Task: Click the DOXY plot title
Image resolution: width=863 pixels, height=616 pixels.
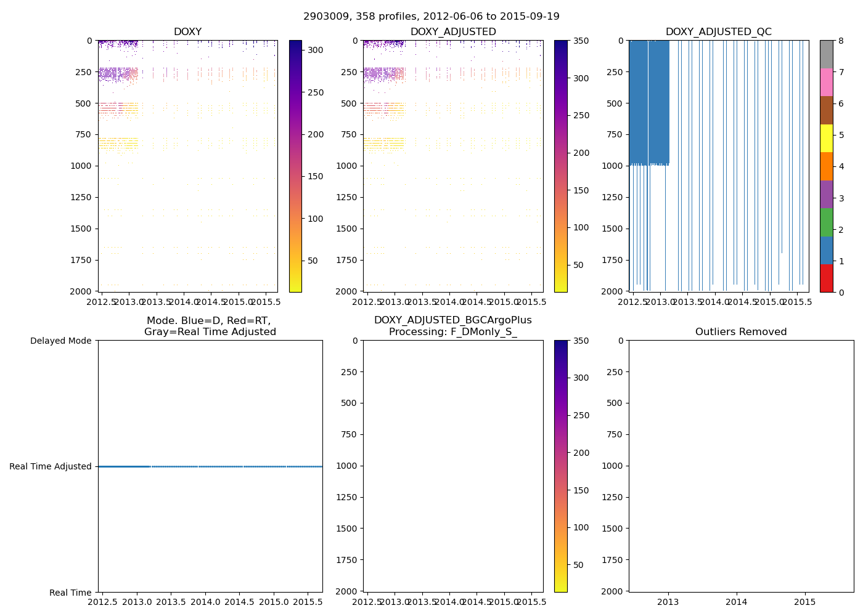Action: pyautogui.click(x=187, y=32)
